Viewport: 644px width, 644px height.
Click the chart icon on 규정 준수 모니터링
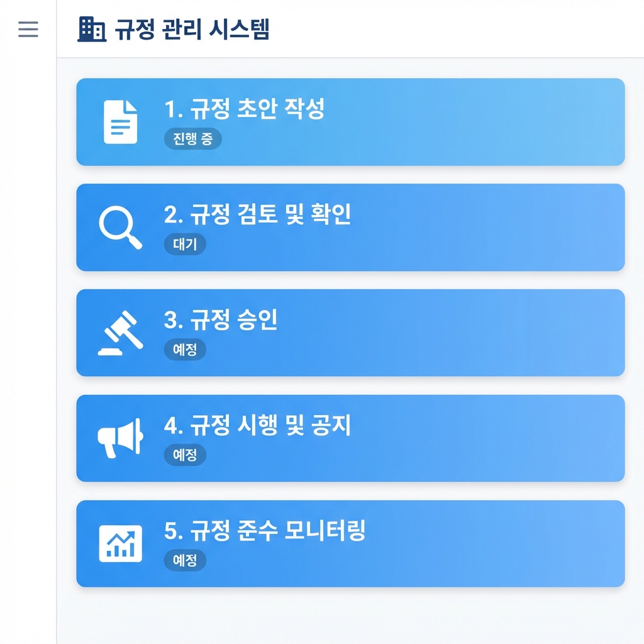121,541
